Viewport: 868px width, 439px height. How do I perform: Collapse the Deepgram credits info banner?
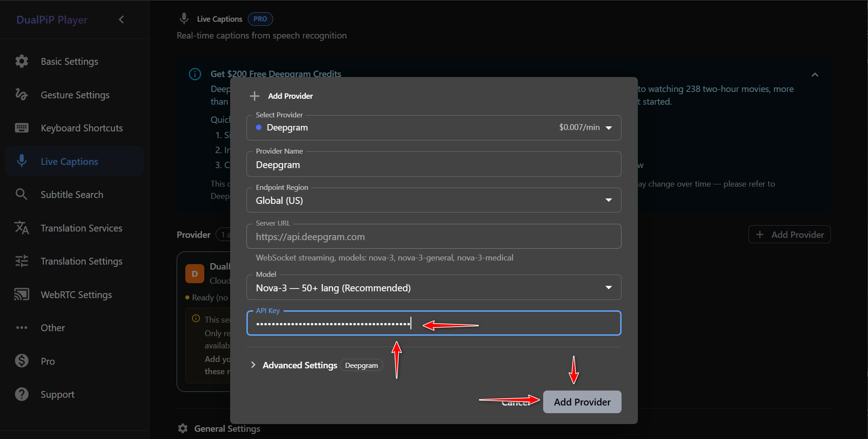point(815,75)
